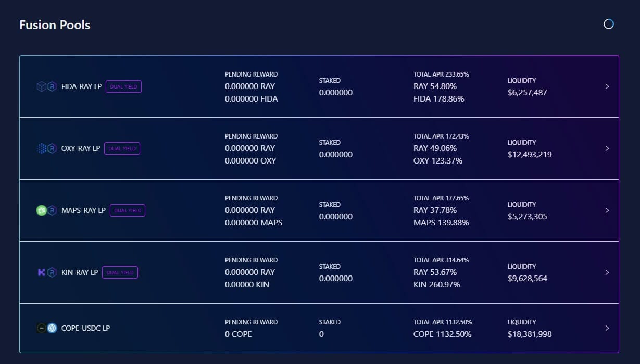Click the RAY icon in FIDA-RAY row
640x364 pixels.
click(x=52, y=86)
